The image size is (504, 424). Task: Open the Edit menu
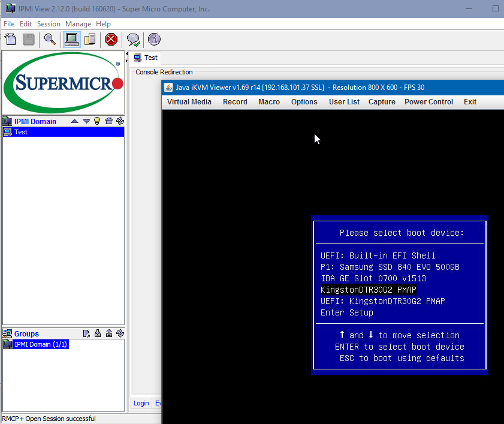(26, 24)
